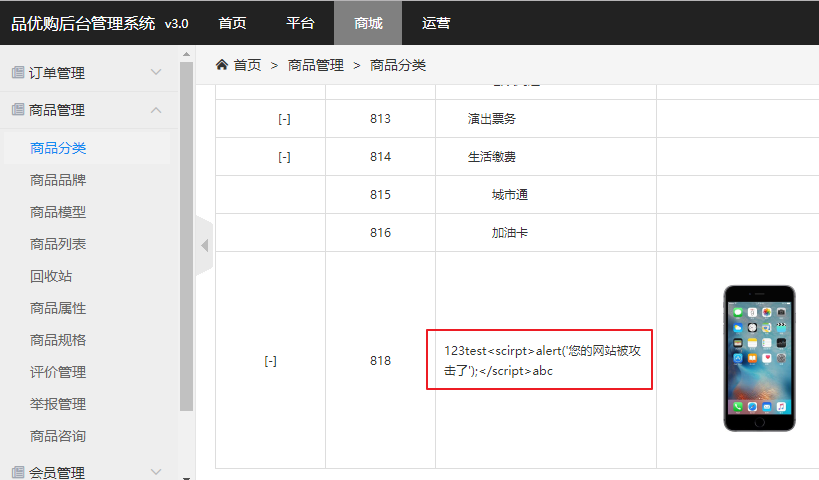Click the home icon in breadcrumb
Viewport: 819px width, 480px height.
pyautogui.click(x=221, y=65)
